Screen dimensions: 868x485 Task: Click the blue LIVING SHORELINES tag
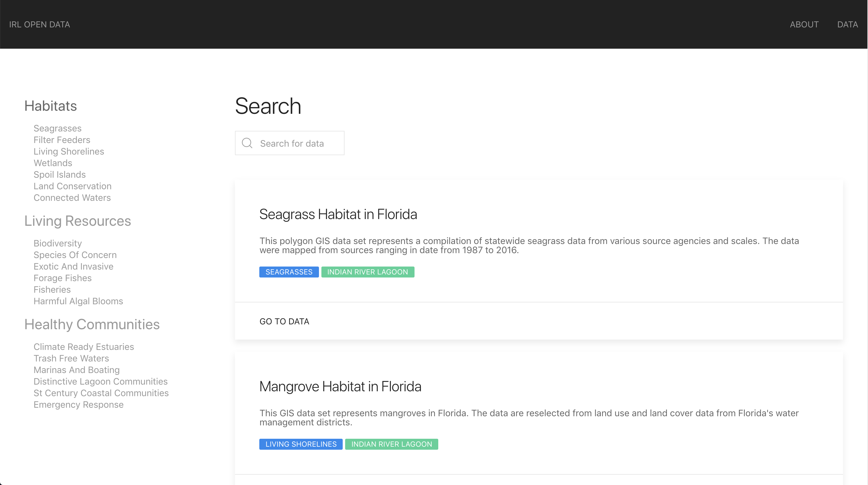[301, 444]
